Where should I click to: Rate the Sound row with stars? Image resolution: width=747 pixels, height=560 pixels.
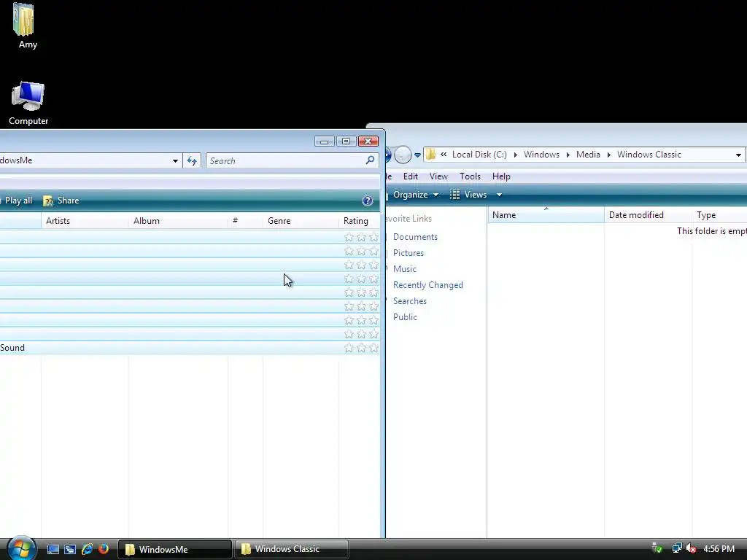361,348
